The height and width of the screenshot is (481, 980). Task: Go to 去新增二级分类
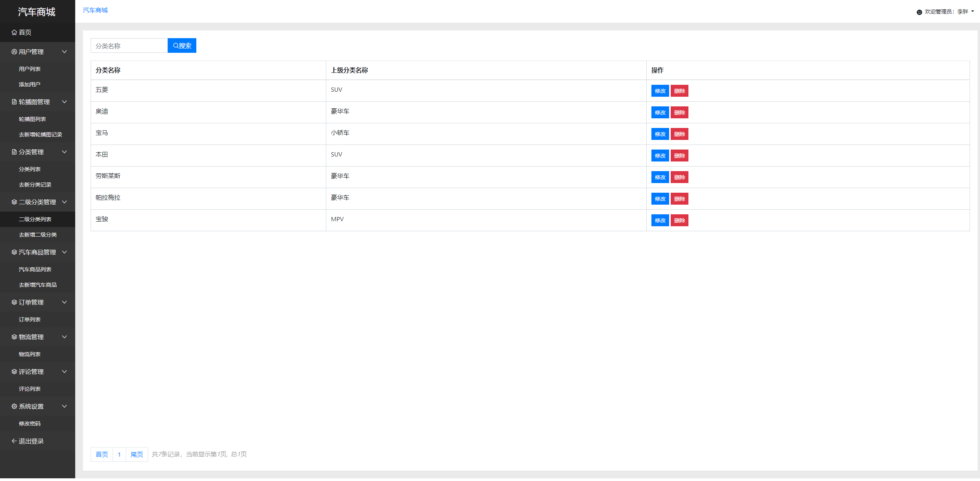tap(37, 235)
